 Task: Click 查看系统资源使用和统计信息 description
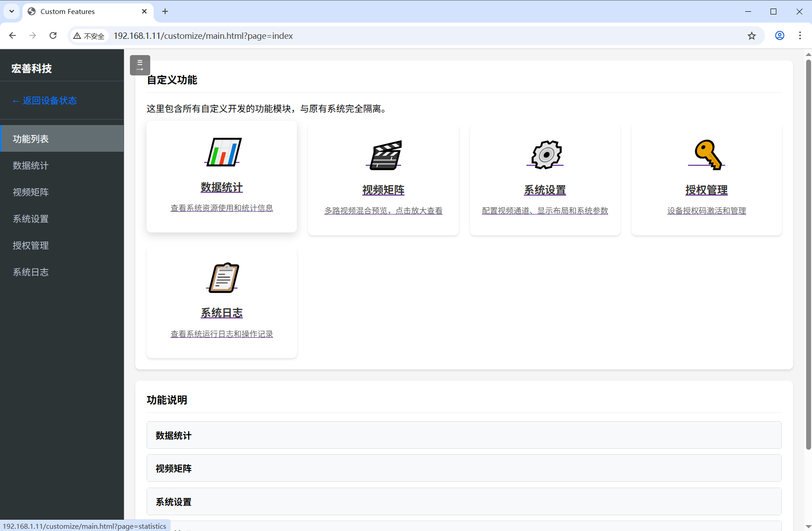coord(221,208)
